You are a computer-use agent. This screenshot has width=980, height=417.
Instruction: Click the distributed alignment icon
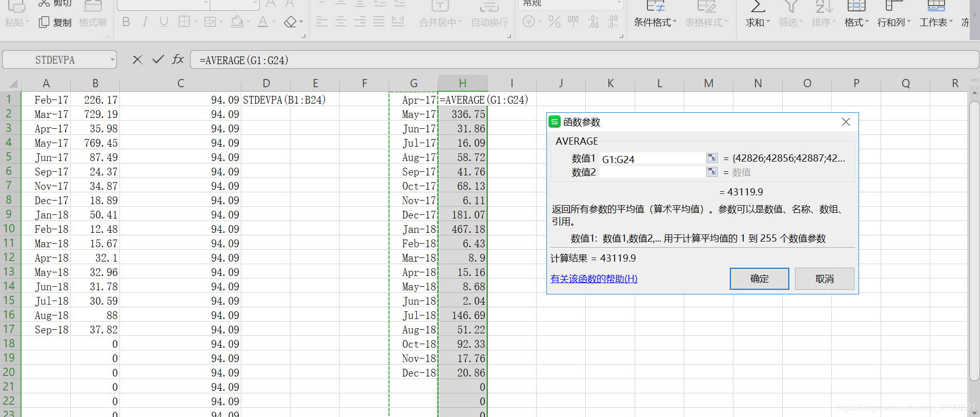[398, 22]
